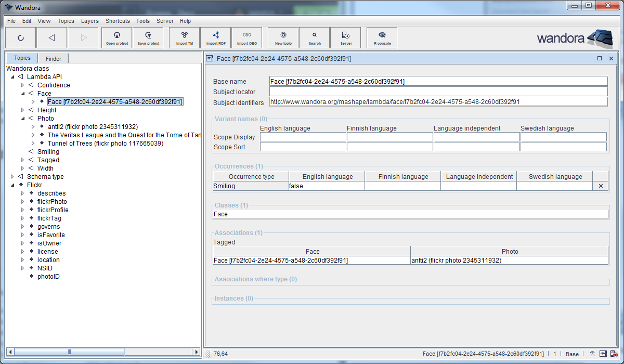Click the Open project toolbar icon
This screenshot has height=364, width=624.
[117, 37]
